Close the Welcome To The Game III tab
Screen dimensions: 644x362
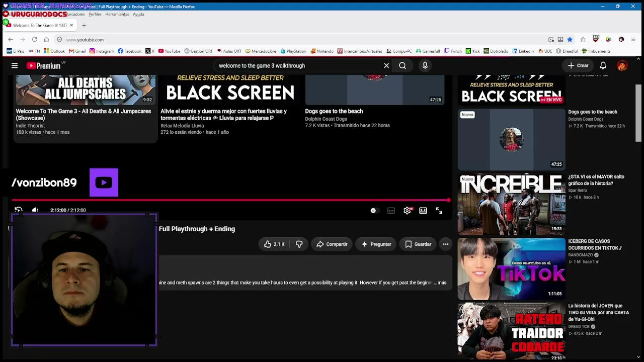click(71, 25)
